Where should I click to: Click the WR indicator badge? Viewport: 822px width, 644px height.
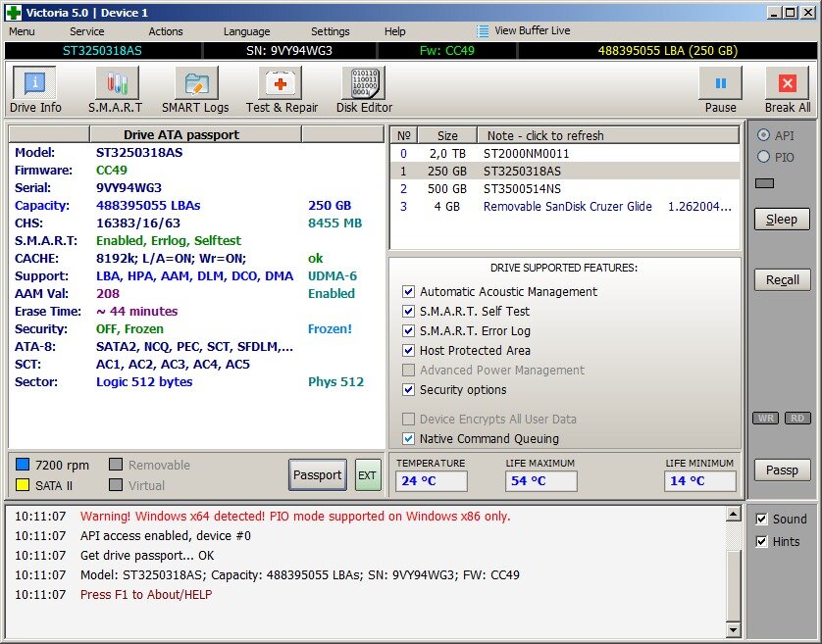(x=765, y=418)
